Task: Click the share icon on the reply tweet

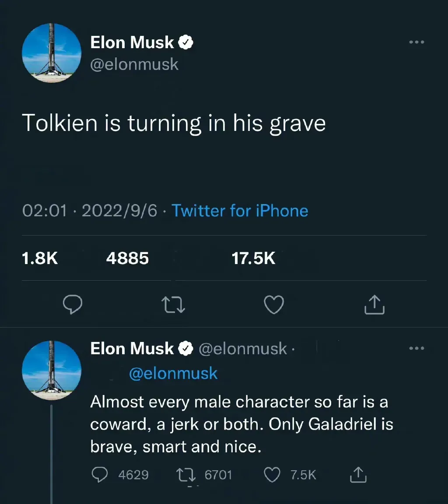Action: [358, 475]
